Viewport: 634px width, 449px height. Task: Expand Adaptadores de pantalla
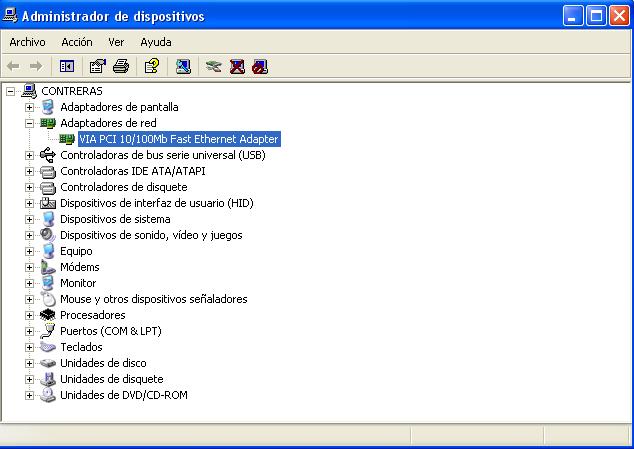pyautogui.click(x=29, y=107)
